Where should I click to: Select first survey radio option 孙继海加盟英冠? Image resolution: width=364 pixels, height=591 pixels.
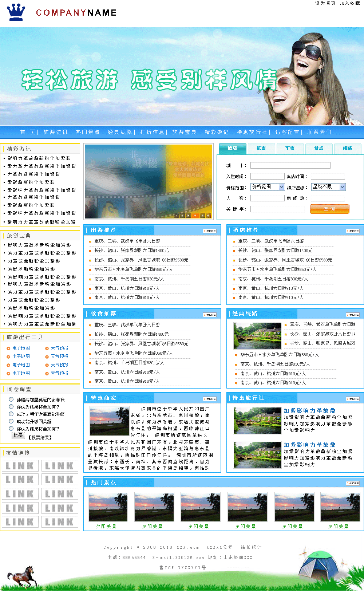[11, 399]
